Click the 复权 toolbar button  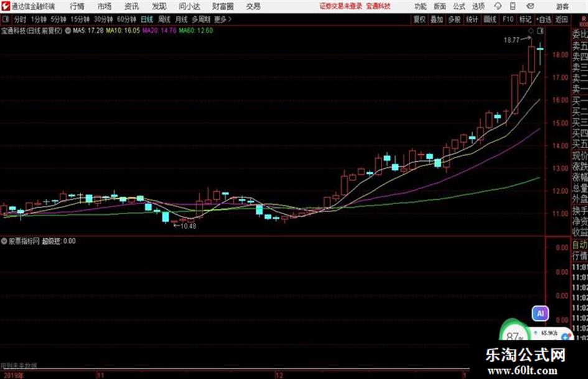419,19
